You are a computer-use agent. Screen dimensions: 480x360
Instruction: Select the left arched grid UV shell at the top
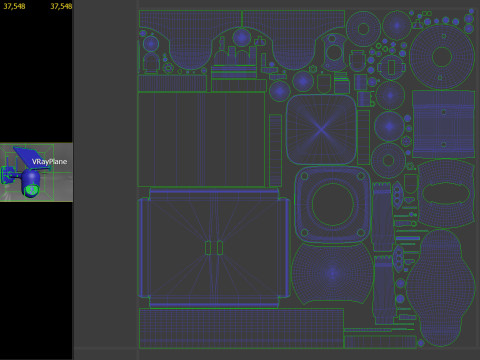(x=190, y=39)
